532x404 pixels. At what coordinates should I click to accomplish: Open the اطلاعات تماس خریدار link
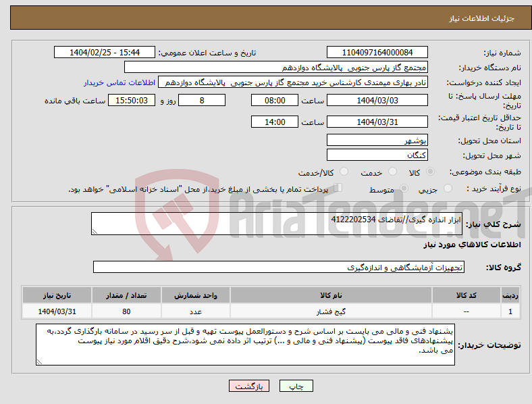pyautogui.click(x=119, y=82)
